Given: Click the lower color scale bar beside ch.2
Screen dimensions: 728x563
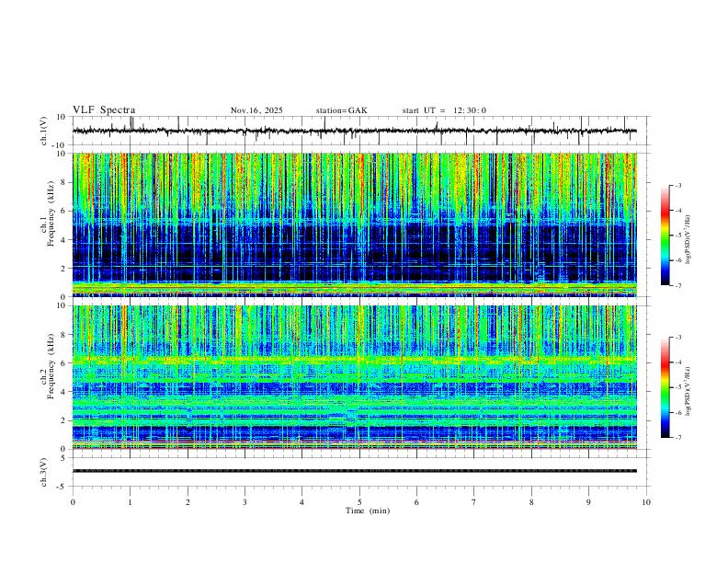Looking at the screenshot, I should [x=665, y=387].
